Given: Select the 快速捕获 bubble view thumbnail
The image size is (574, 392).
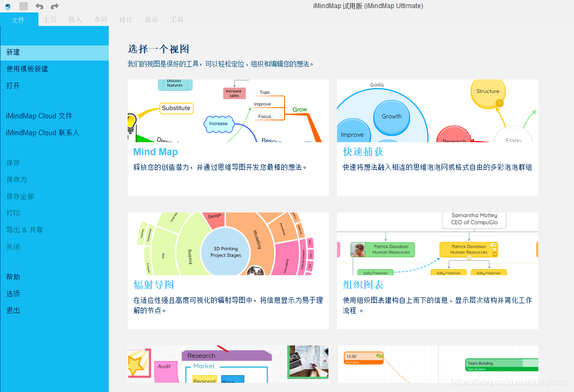Looking at the screenshot, I should pos(438,111).
